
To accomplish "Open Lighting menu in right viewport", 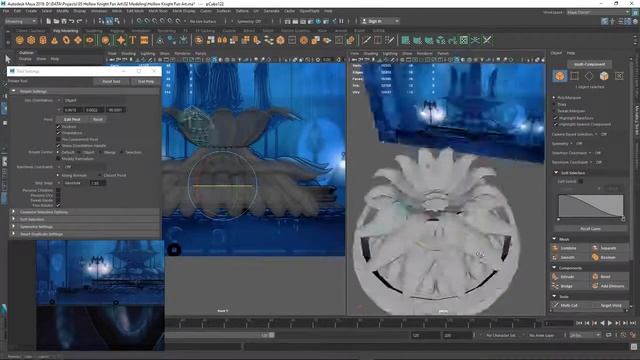I will 390,53.
